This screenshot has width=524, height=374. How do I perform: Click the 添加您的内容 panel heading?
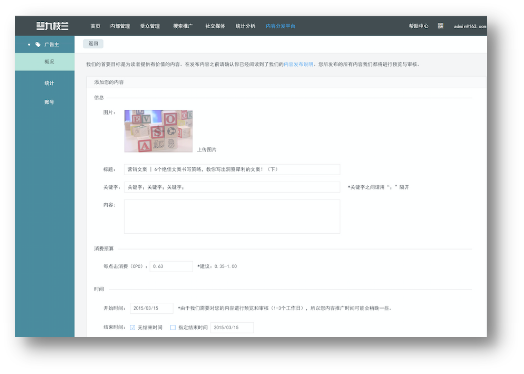tap(109, 82)
